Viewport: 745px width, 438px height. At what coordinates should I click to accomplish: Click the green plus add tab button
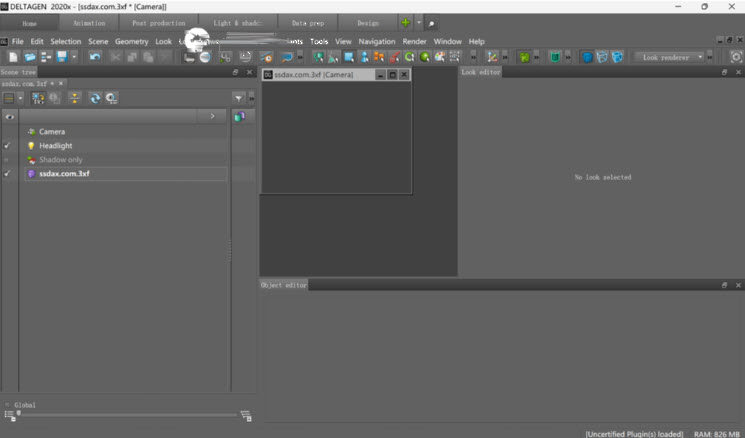405,22
